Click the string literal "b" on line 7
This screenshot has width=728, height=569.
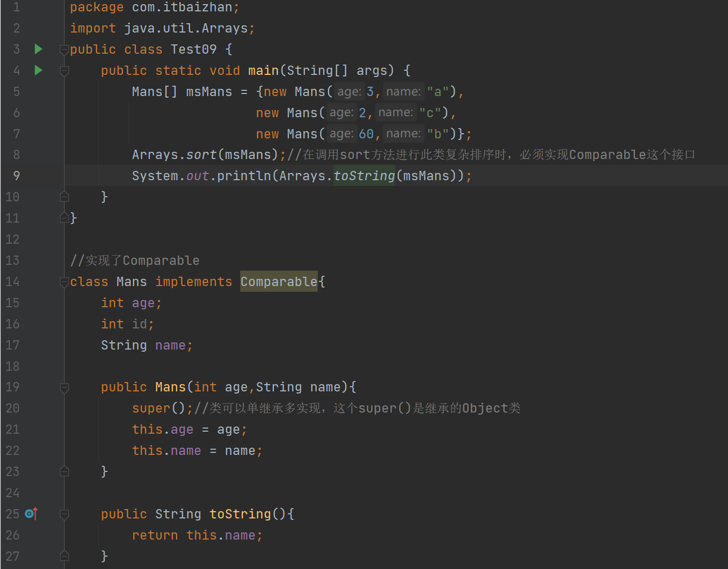[438, 134]
